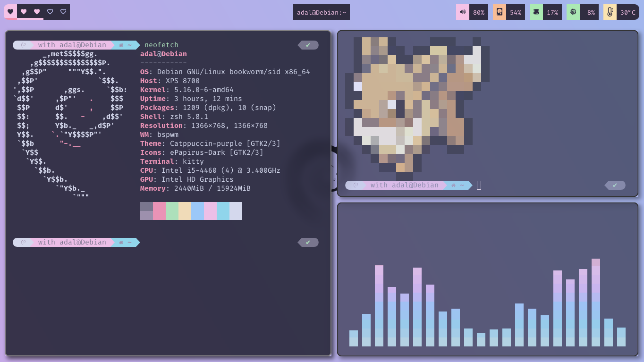Click the cream-yellow swatch in neofetch palette
The width and height of the screenshot is (644, 362).
[x=185, y=211]
